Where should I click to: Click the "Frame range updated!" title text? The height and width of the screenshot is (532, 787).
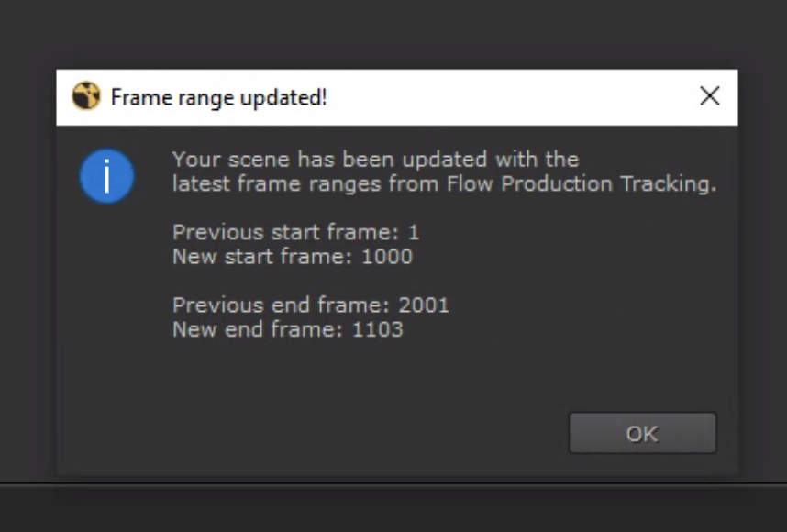[218, 97]
